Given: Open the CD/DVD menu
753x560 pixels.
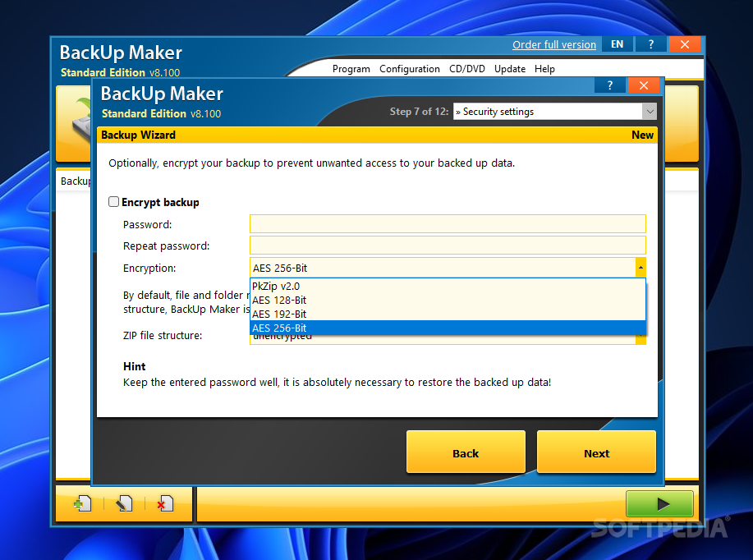Looking at the screenshot, I should click(467, 69).
